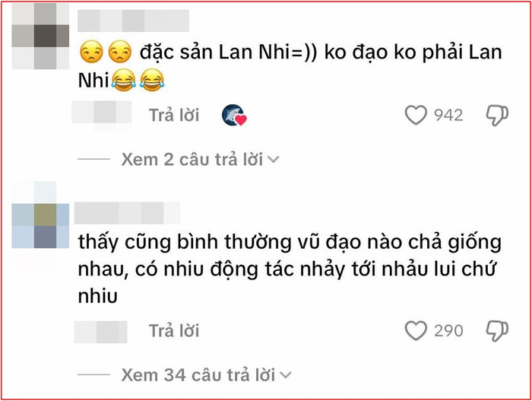Click the 942 like count
This screenshot has width=532, height=401.
448,115
